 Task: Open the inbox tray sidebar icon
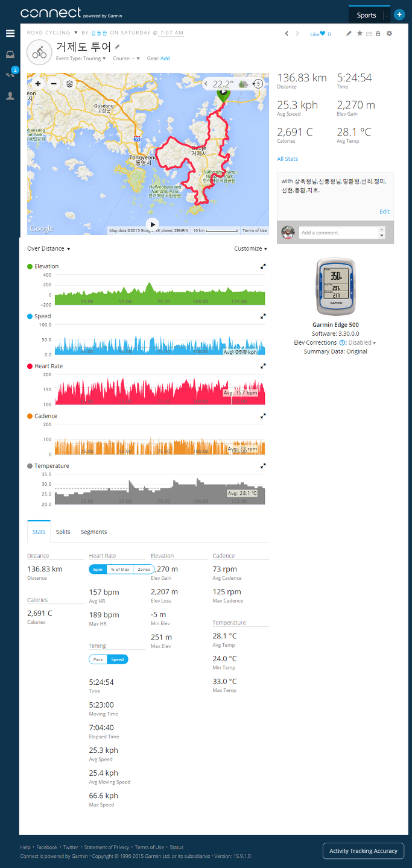pos(10,54)
